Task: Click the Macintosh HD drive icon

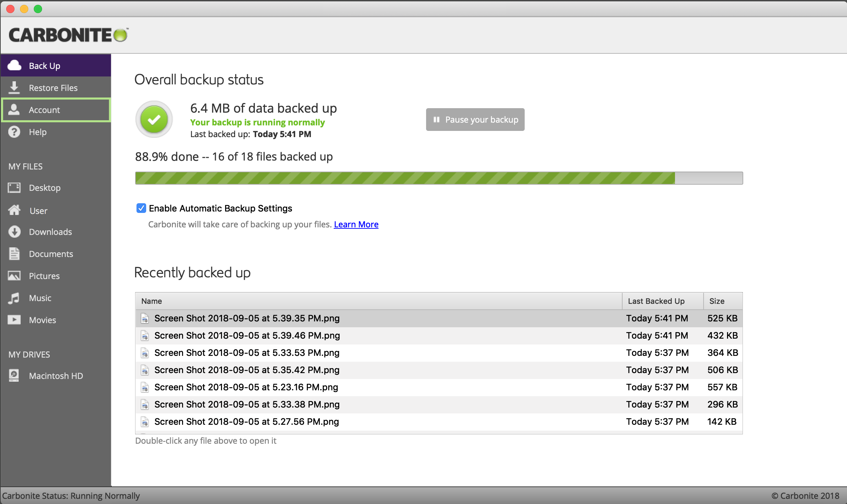Action: coord(14,376)
